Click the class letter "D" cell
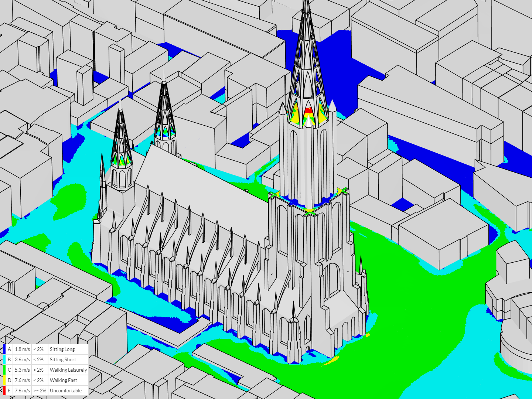The image size is (532, 399). point(10,380)
